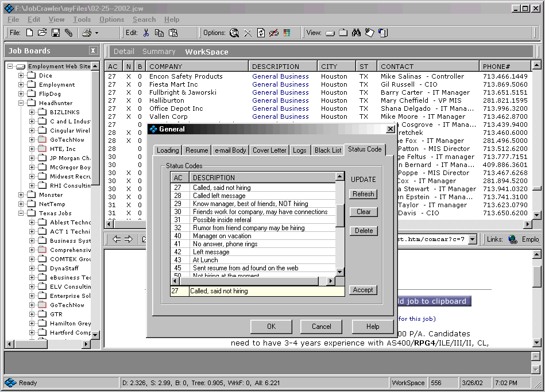The image size is (545, 392).
Task: Close the Job Boards panel
Action: 93,51
